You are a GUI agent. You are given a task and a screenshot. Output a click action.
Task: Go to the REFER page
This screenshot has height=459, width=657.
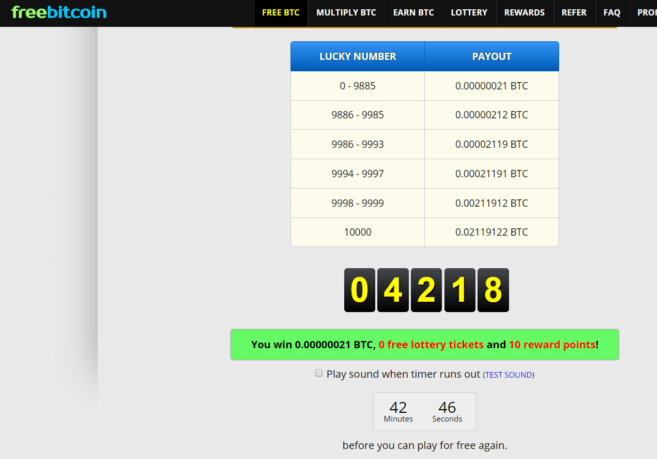click(x=574, y=13)
